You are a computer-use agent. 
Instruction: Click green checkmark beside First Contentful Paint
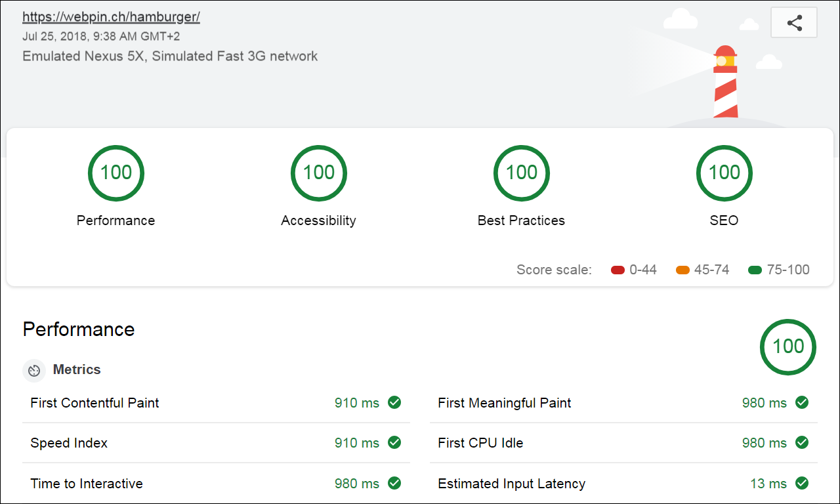click(394, 402)
